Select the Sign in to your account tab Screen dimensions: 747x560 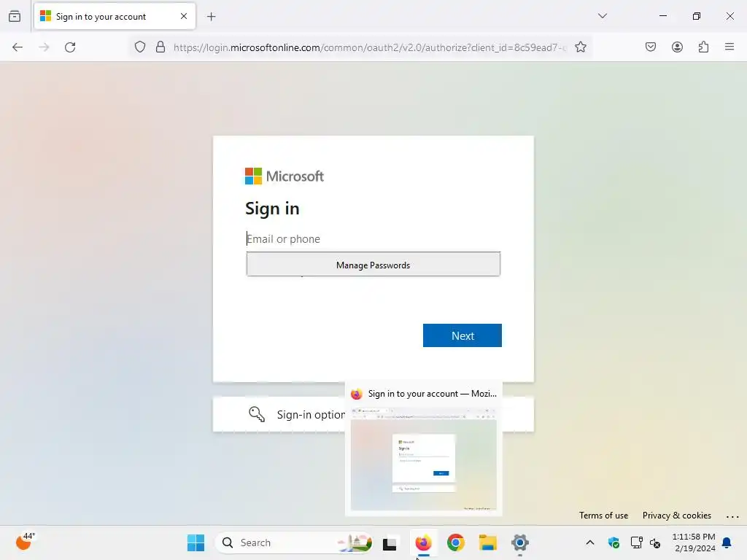tap(115, 17)
